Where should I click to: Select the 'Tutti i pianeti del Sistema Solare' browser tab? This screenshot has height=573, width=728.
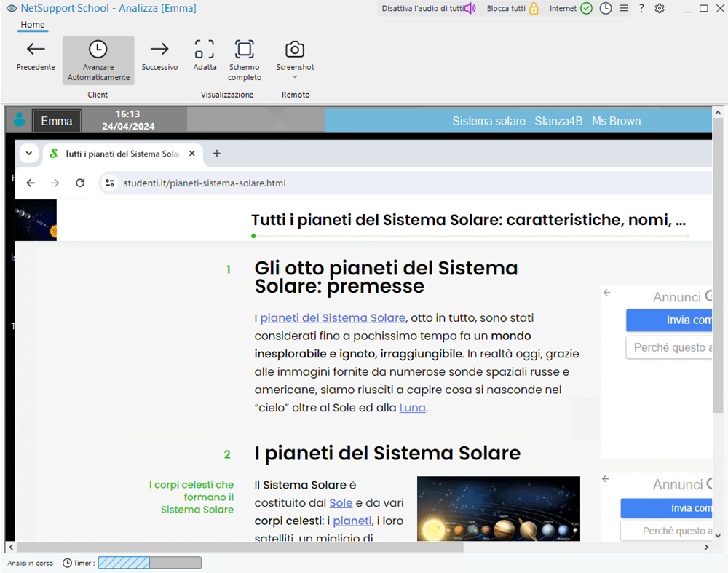click(x=121, y=154)
